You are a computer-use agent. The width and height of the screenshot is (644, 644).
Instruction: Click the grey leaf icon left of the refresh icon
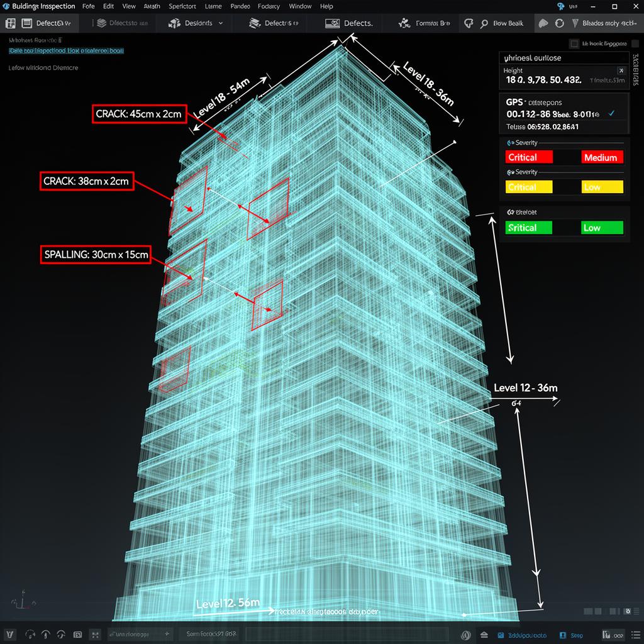543,23
